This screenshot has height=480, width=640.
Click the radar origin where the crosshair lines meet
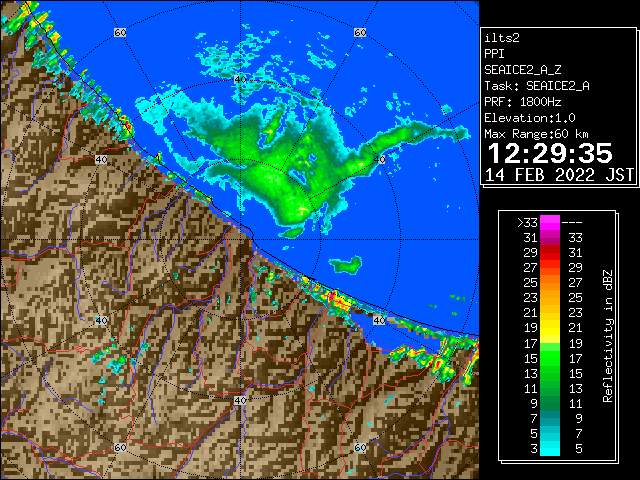[240, 240]
